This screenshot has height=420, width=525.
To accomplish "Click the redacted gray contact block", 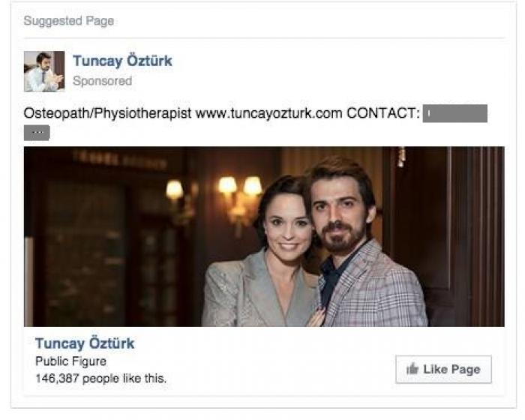I will pos(455,115).
